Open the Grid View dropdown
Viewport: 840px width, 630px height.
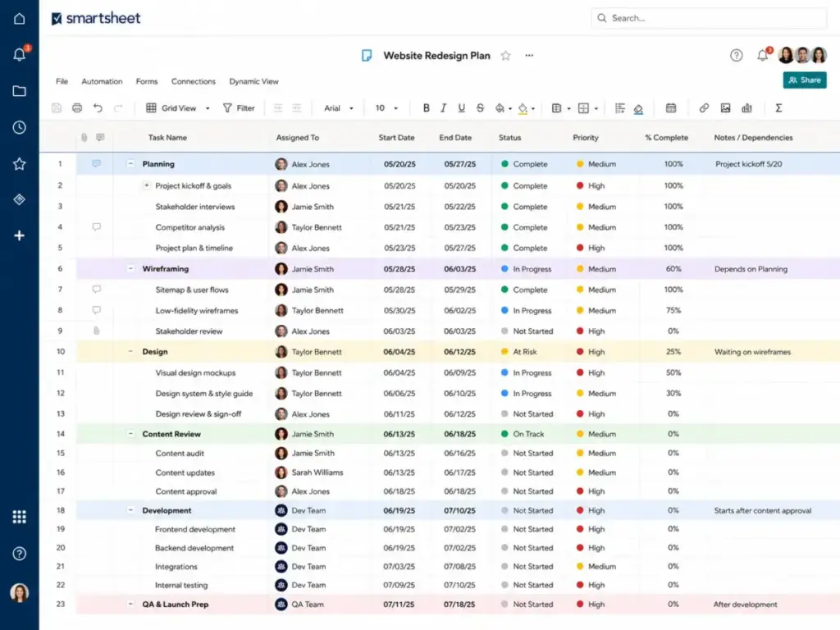pyautogui.click(x=178, y=108)
